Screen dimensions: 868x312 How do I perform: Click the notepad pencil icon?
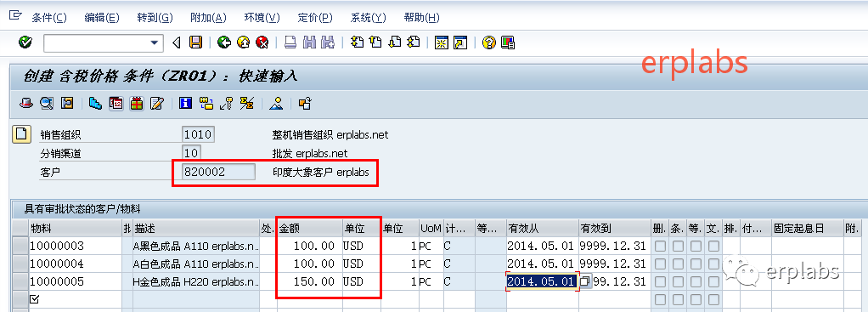[157, 103]
